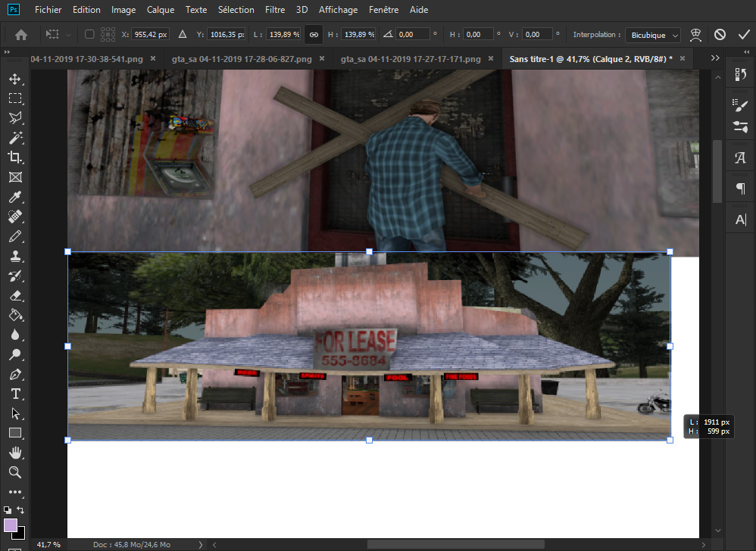Select the Eyedropper tool
Viewport: 756px width, 551px height.
[x=15, y=197]
